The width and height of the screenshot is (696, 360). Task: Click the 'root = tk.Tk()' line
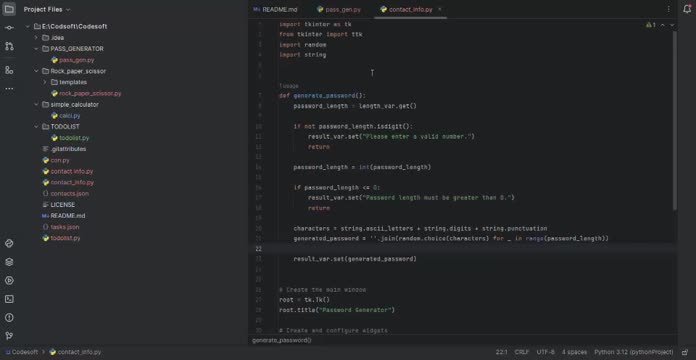pyautogui.click(x=304, y=300)
